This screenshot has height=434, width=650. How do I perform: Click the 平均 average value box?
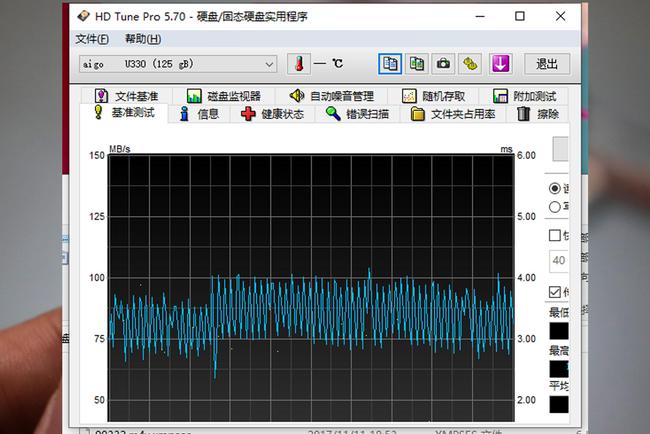click(559, 405)
